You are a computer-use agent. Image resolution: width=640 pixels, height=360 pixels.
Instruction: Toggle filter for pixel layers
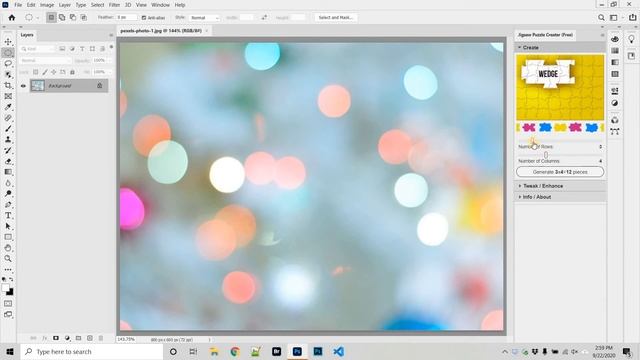(62, 49)
